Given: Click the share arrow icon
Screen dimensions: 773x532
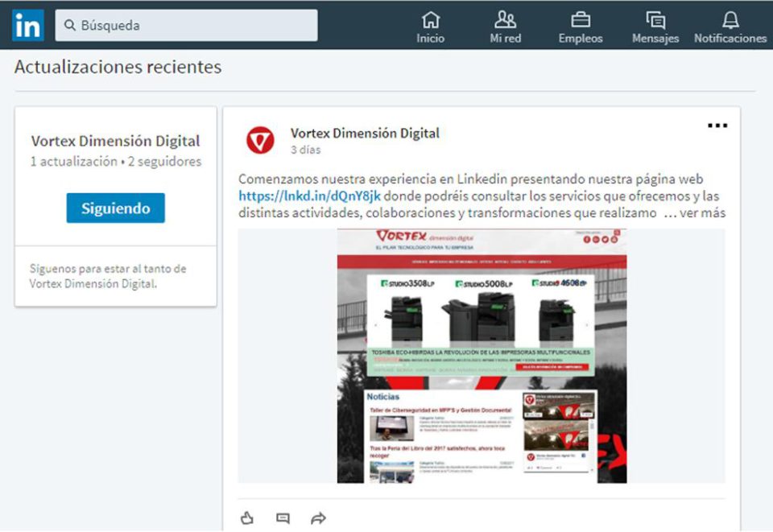Looking at the screenshot, I should [319, 518].
